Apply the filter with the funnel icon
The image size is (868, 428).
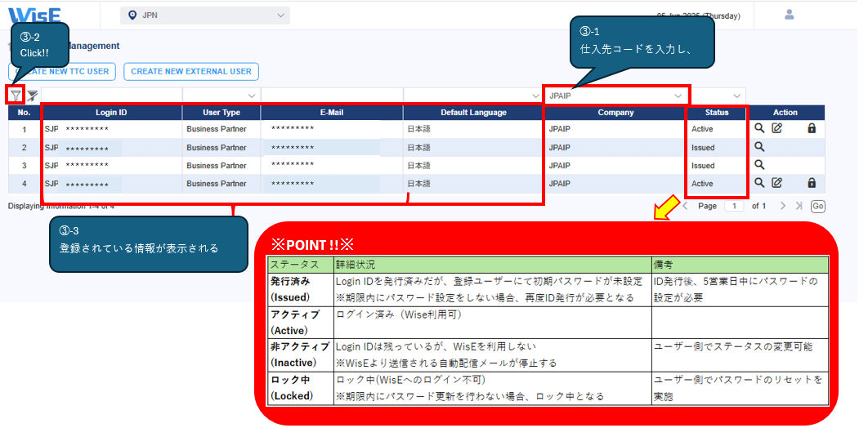click(16, 96)
